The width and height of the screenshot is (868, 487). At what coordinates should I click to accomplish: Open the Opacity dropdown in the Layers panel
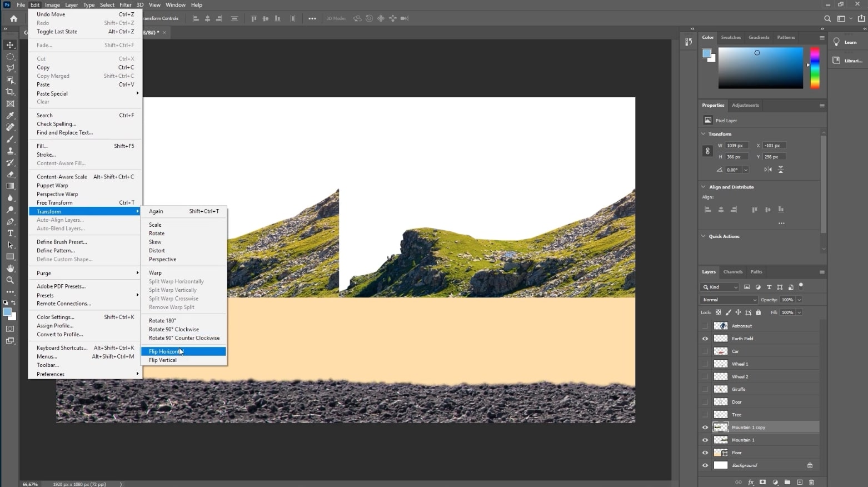pos(799,300)
